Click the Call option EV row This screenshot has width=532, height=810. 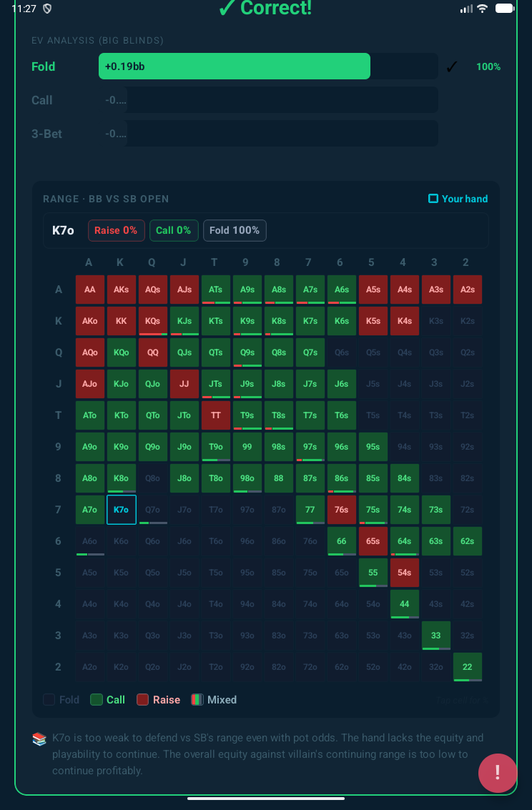234,100
